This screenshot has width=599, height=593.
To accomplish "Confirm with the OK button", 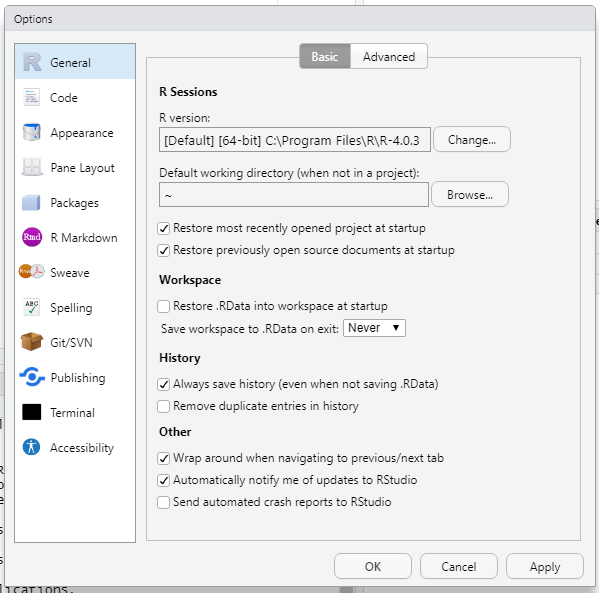I will (373, 566).
